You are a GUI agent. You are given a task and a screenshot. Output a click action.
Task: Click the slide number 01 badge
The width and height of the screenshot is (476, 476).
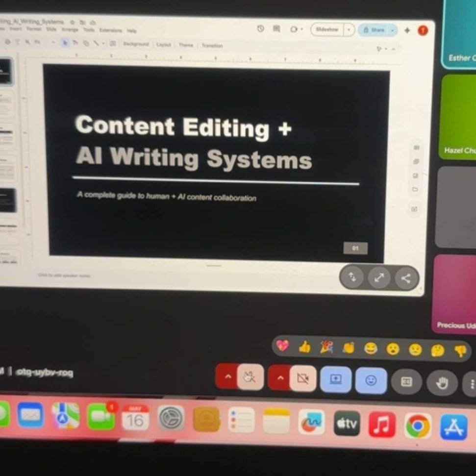(355, 248)
